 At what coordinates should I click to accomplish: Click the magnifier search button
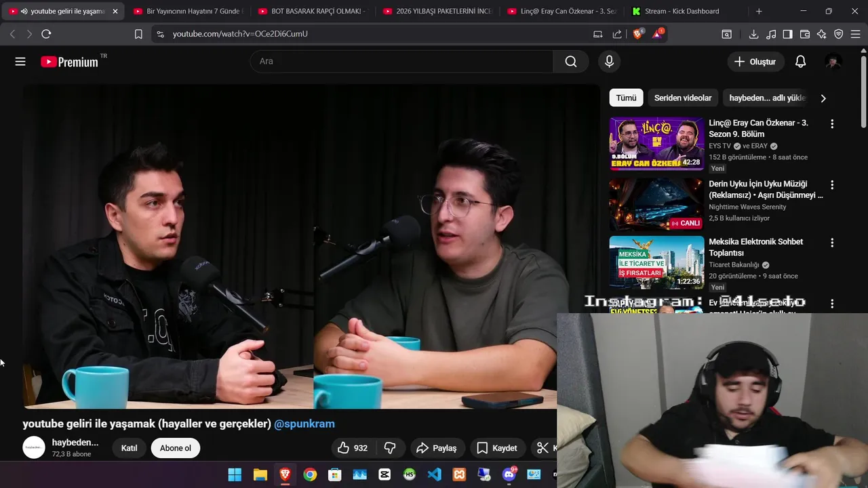[x=571, y=62]
